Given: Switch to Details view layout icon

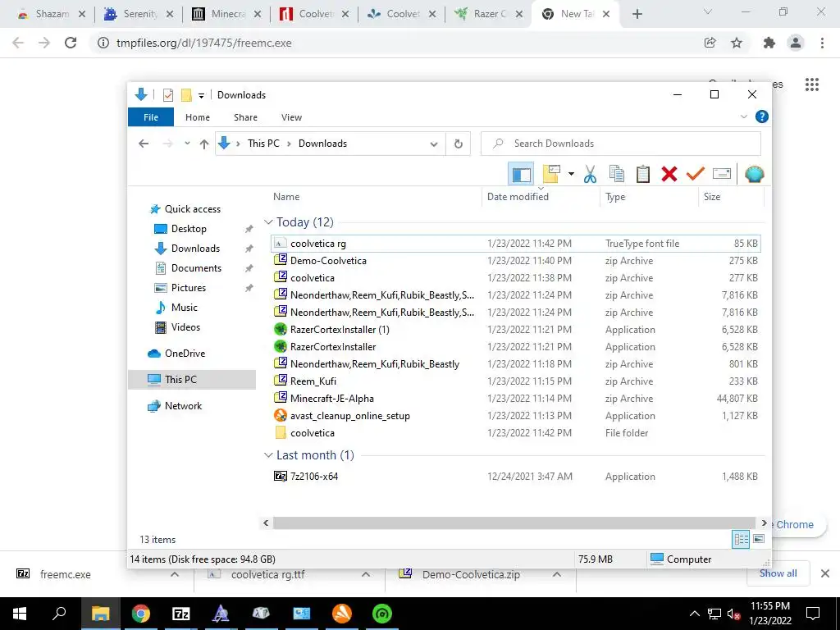Looking at the screenshot, I should click(741, 539).
